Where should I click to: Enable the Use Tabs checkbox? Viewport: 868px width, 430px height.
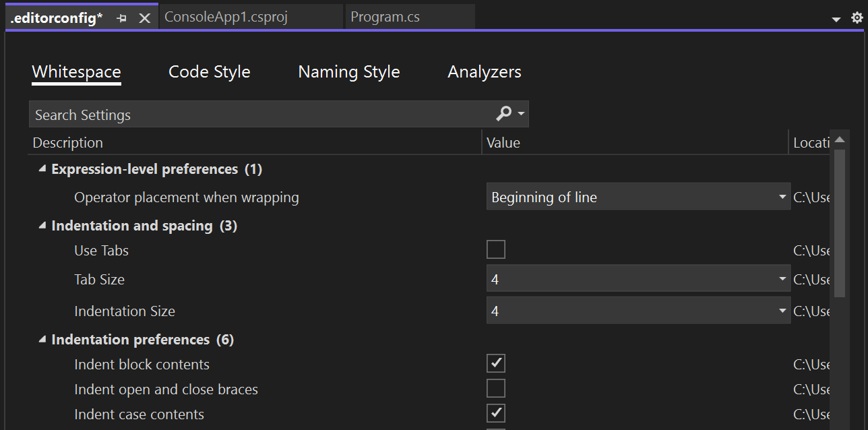[495, 249]
